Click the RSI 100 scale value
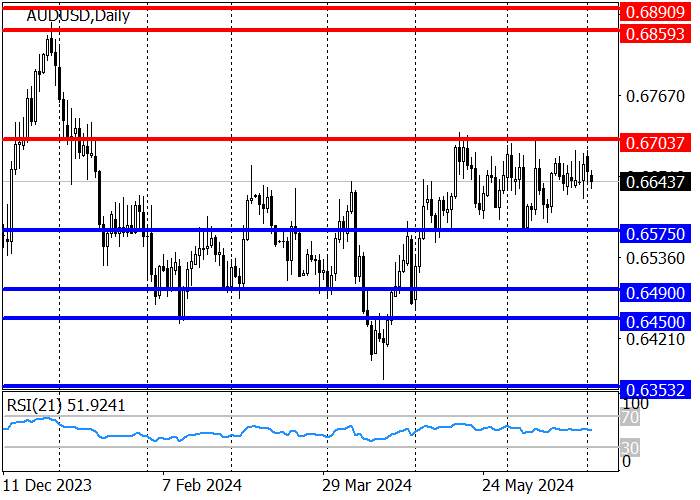This screenshot has height=500, width=700. click(635, 403)
